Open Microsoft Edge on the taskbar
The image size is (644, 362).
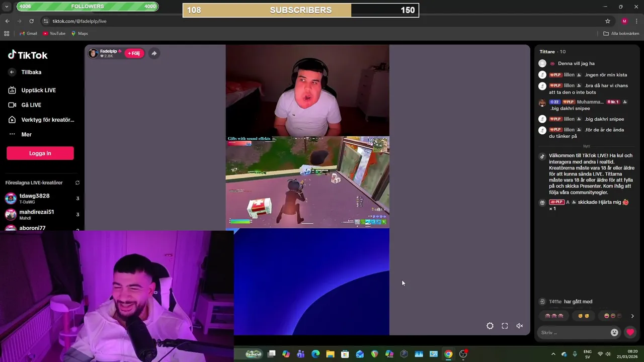tap(315, 354)
